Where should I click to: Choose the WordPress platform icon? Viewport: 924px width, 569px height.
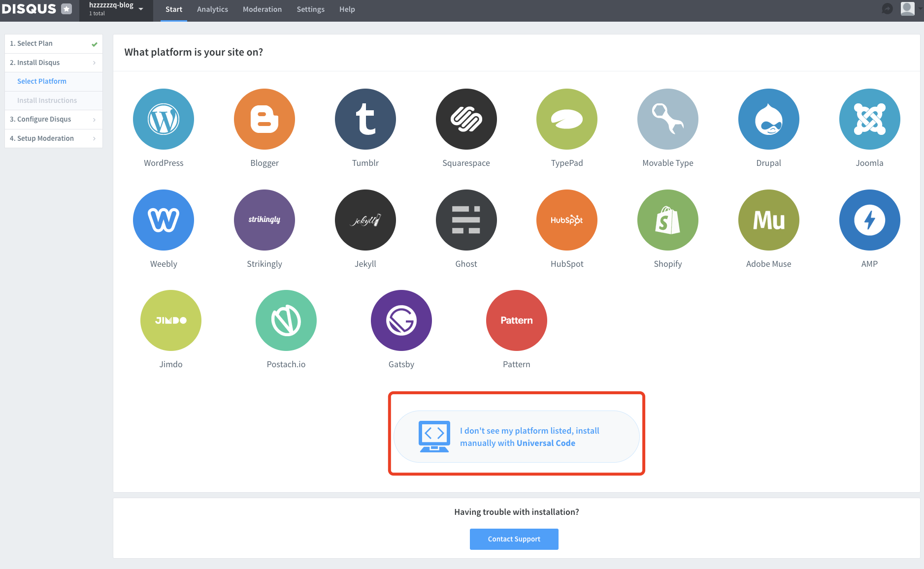point(164,119)
